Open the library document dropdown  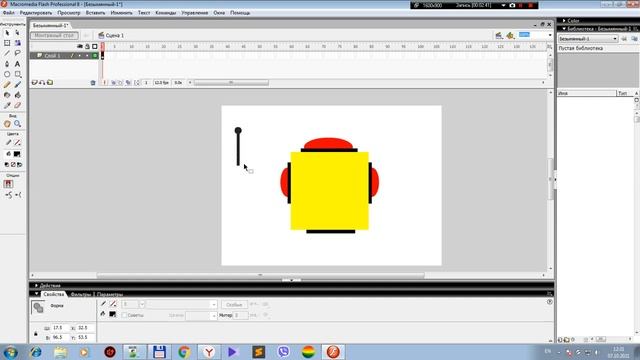pos(615,39)
